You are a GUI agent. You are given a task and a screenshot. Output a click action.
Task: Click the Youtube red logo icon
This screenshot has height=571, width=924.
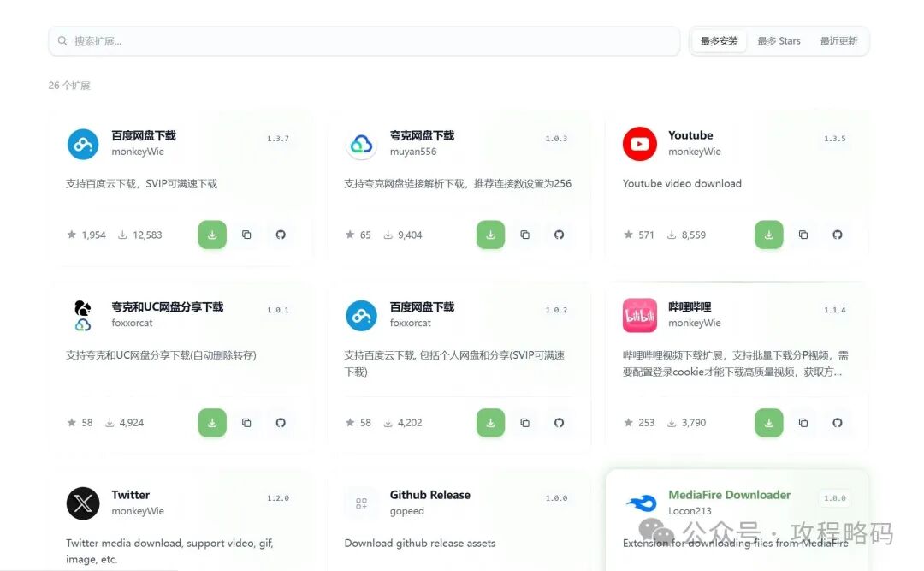click(x=639, y=144)
